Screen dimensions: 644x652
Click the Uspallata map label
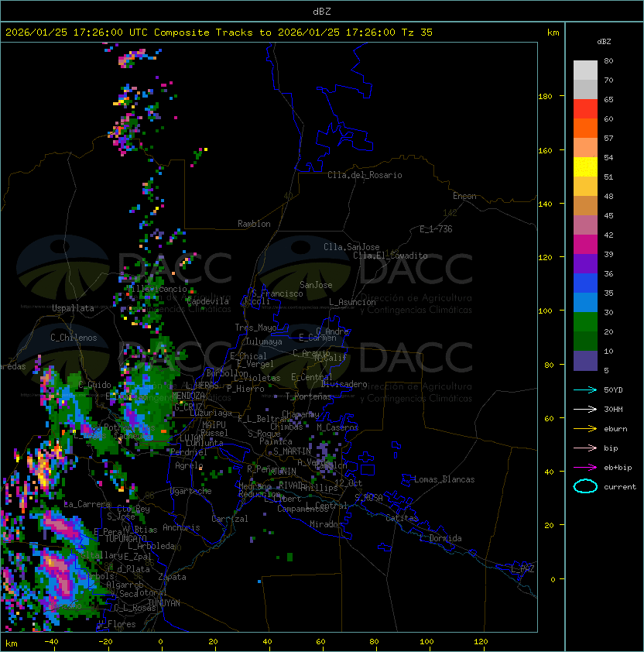tap(73, 308)
